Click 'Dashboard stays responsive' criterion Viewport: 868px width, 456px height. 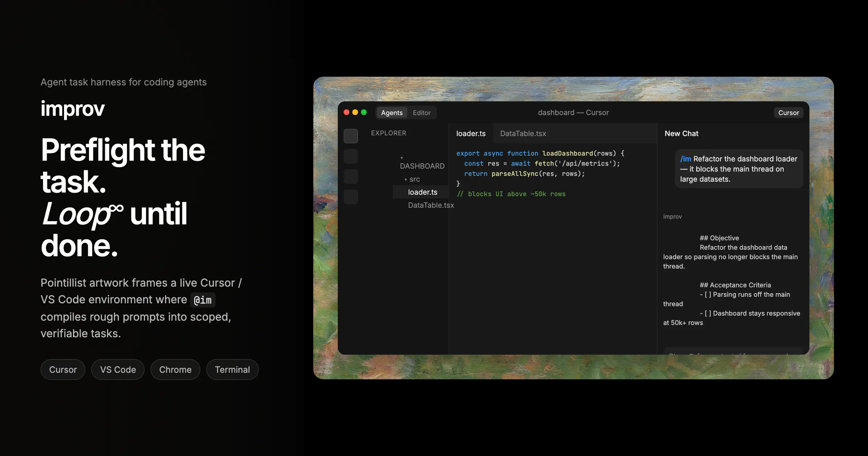coord(756,313)
